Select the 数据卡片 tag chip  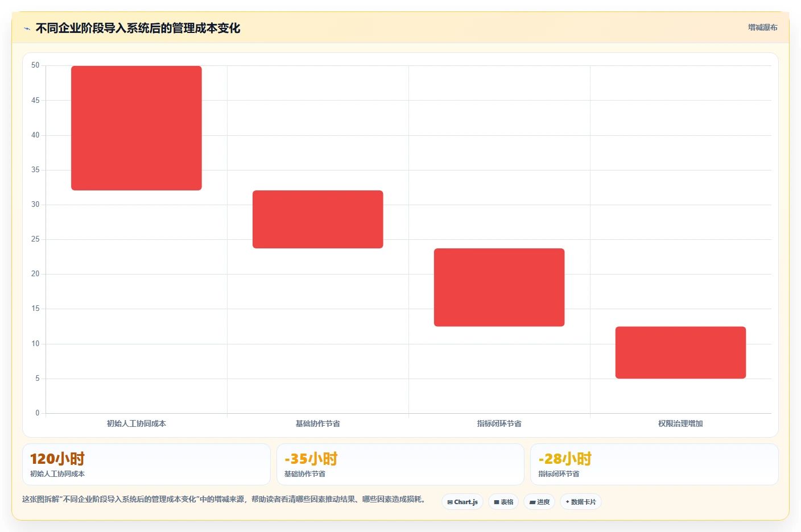[581, 502]
